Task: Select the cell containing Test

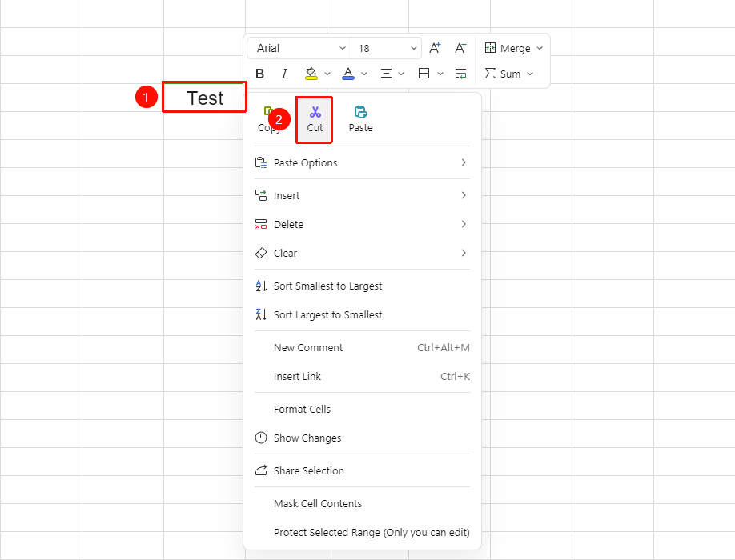Action: (204, 98)
